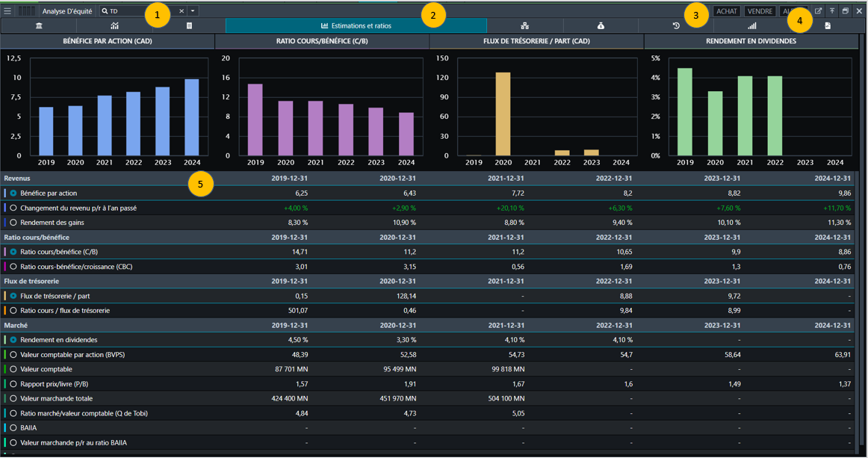Select the Bénéfice par action radio button
This screenshot has height=458, width=868.
tap(13, 194)
